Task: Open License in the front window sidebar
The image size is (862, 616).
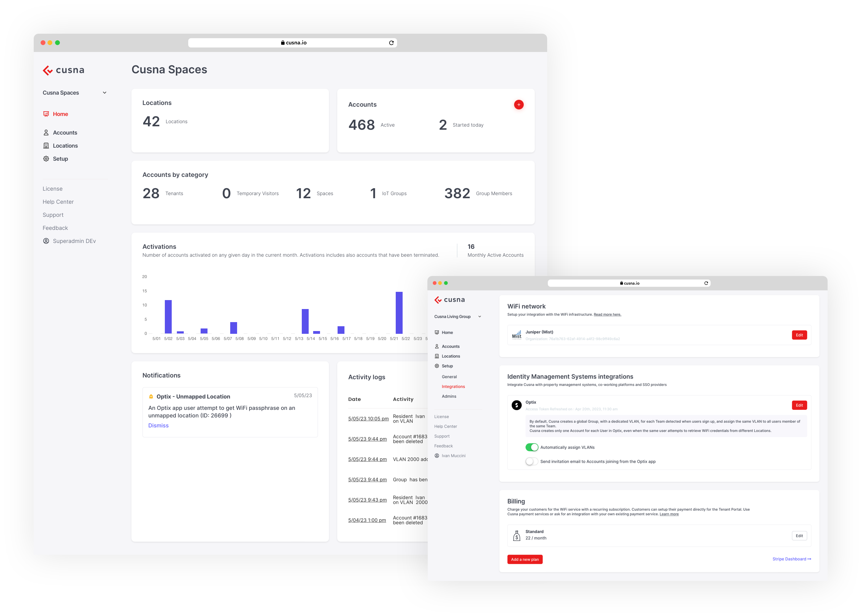Action: 441,416
